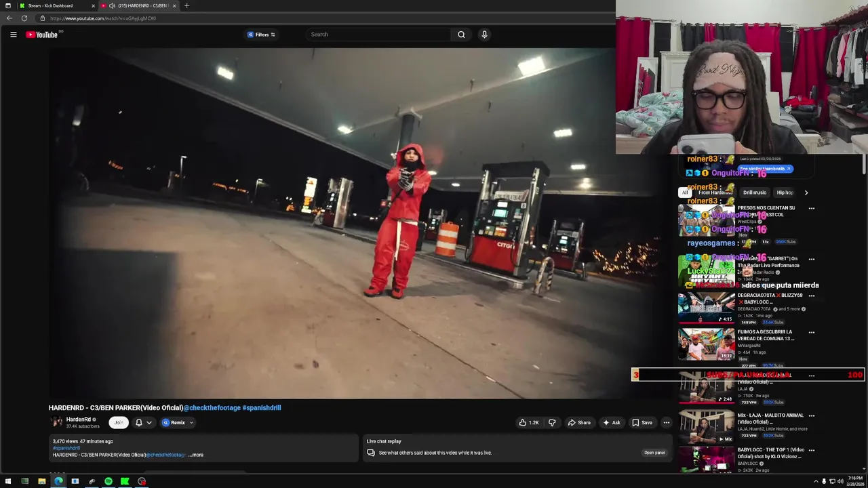Go to YouTube home via logo
Screen dimensions: 868x488
coord(42,35)
